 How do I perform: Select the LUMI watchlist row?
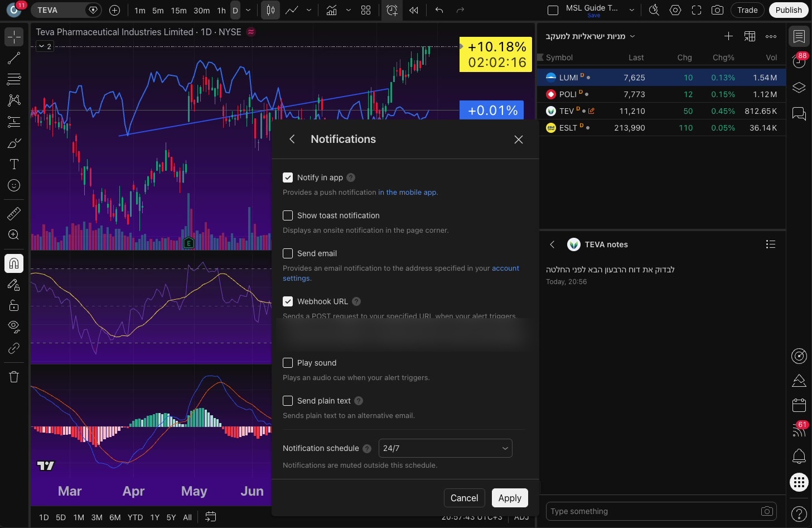coord(661,78)
